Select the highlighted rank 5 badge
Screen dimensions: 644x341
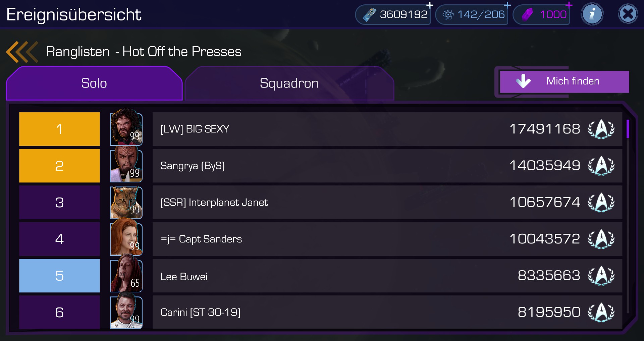coord(59,276)
